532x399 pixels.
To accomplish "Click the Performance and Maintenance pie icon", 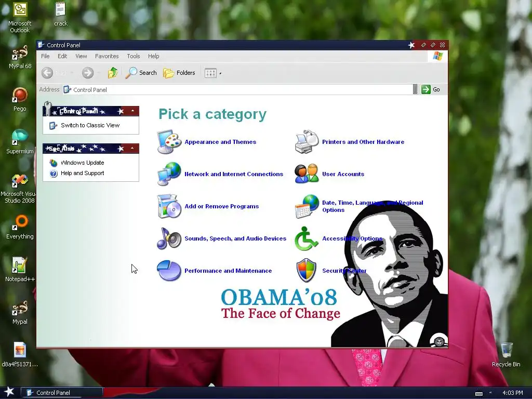I will pos(169,271).
